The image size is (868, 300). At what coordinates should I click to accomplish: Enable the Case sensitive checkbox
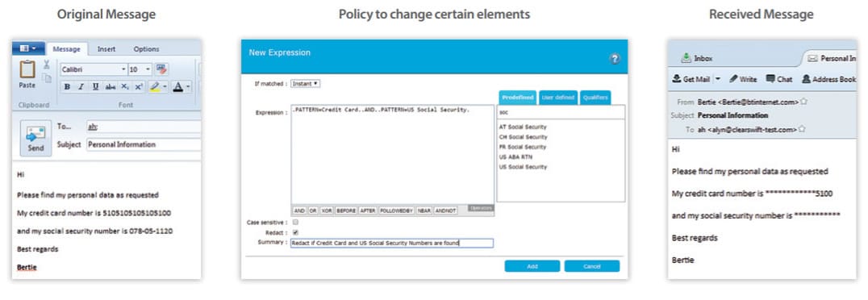click(295, 222)
